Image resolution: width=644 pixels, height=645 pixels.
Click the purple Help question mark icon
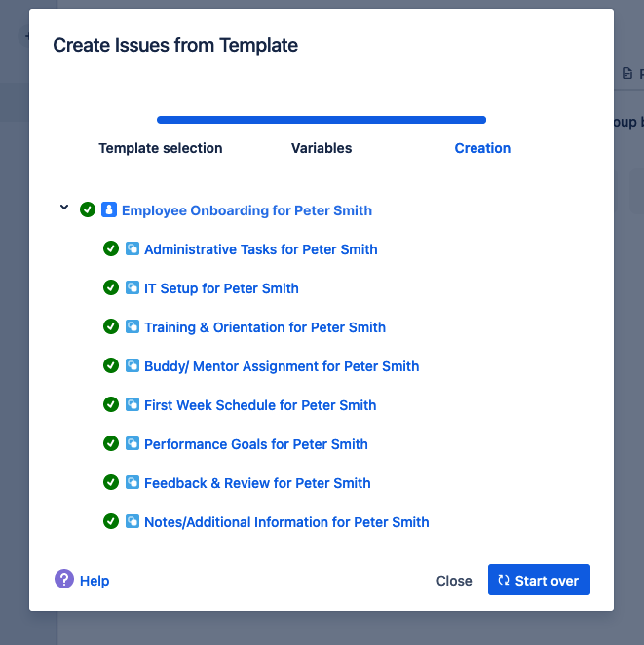[64, 580]
